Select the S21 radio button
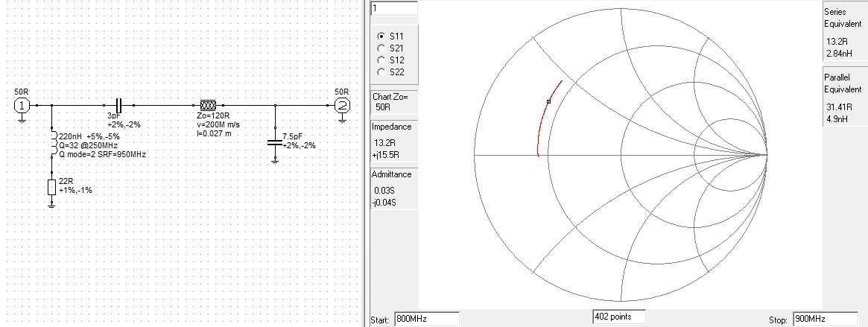Image resolution: width=868 pixels, height=327 pixels. (x=381, y=48)
